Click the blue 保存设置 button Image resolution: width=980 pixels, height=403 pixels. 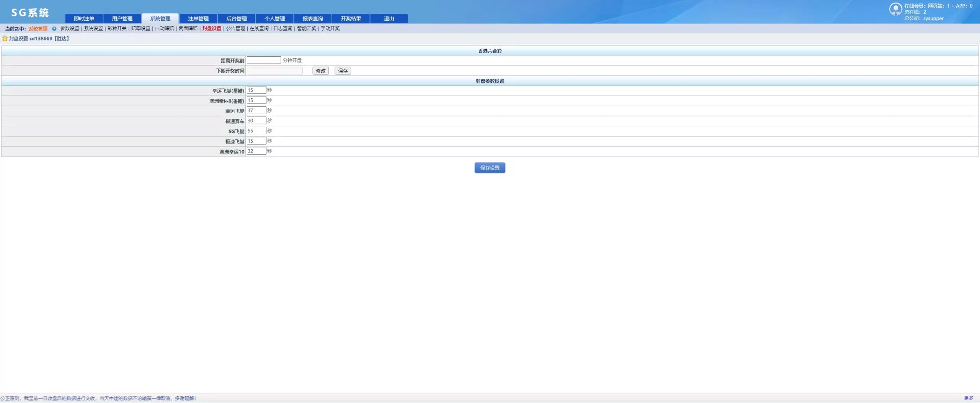point(490,167)
